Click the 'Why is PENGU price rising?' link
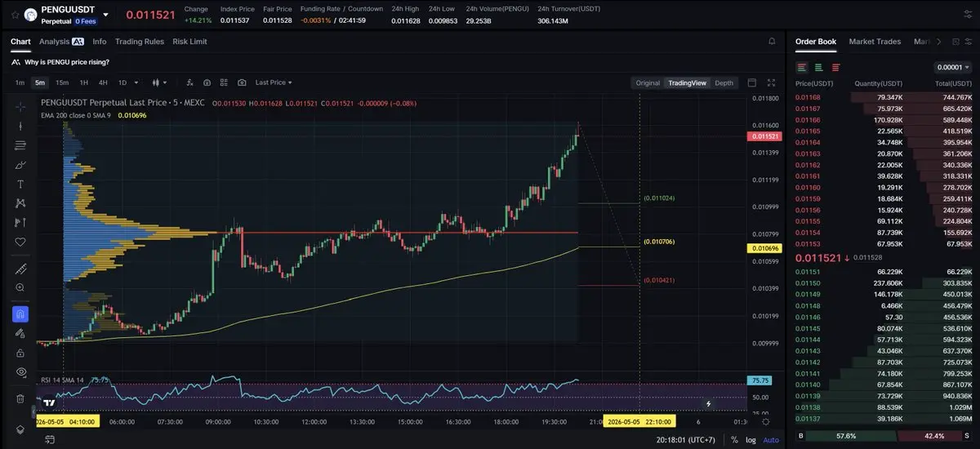This screenshot has width=980, height=449. point(67,62)
